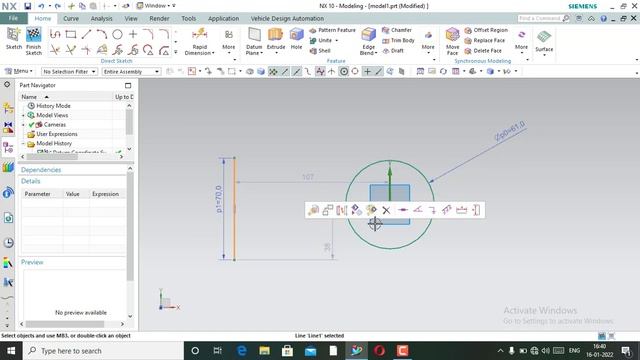The image size is (640, 360).
Task: Click the Finish Sketch flag icon
Action: click(33, 35)
